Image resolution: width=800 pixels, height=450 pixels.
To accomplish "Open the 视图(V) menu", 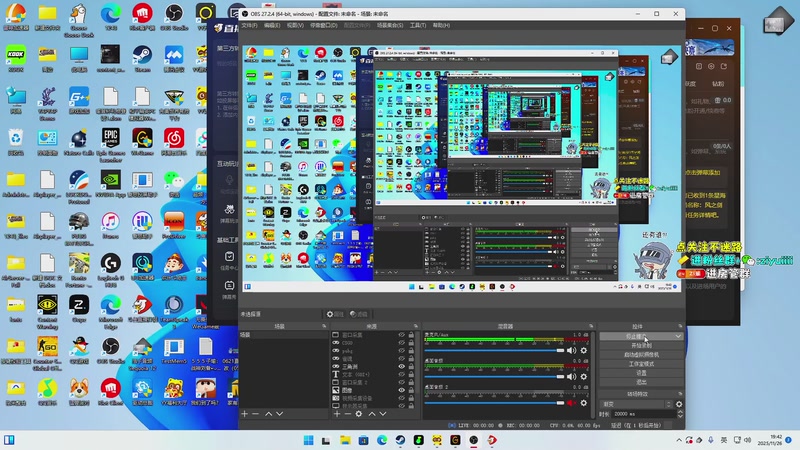I will tap(295, 25).
